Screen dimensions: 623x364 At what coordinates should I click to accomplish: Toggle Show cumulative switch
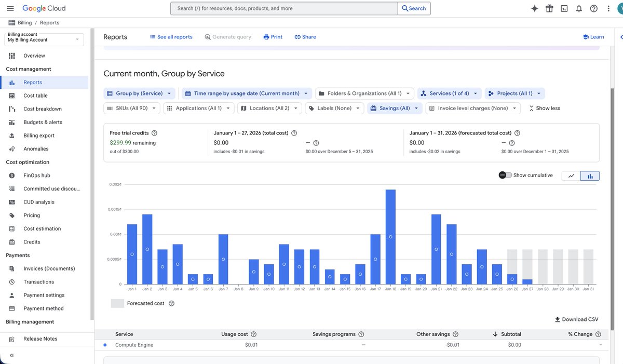pos(505,175)
